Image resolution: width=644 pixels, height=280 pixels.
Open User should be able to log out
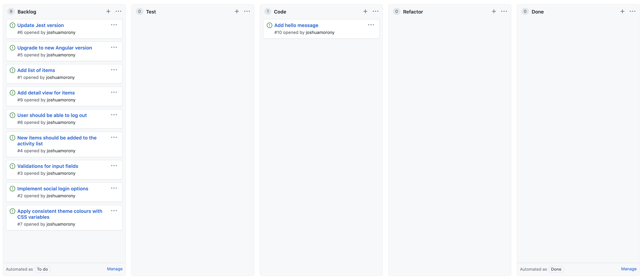52,115
